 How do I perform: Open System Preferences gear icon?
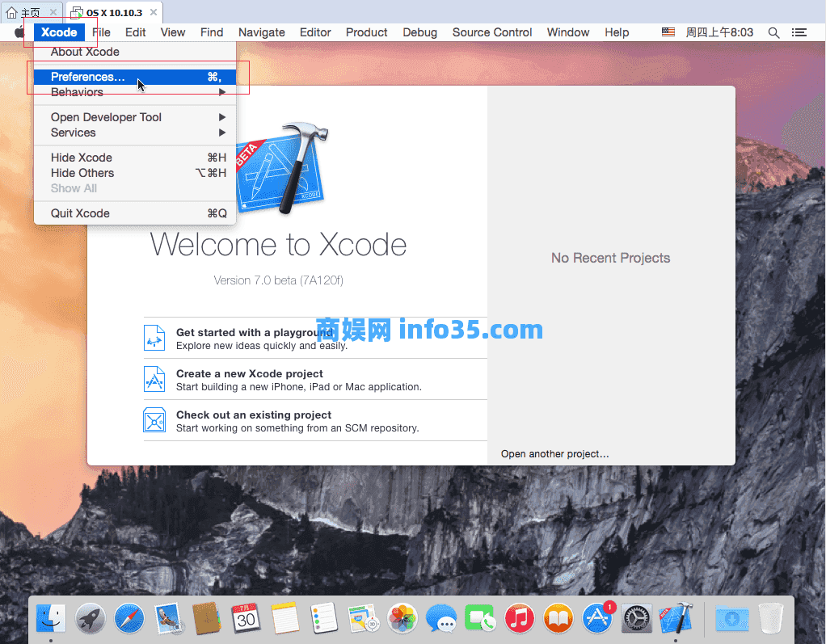(637, 617)
